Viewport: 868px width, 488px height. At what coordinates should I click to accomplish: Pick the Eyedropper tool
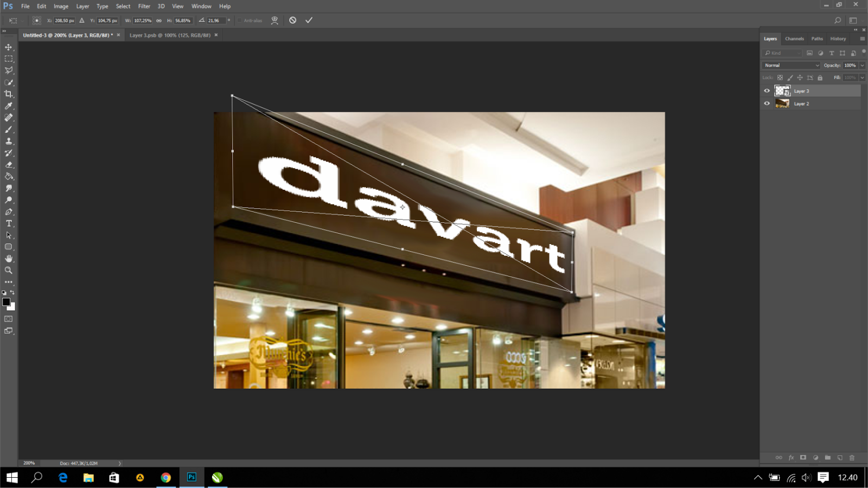click(8, 105)
